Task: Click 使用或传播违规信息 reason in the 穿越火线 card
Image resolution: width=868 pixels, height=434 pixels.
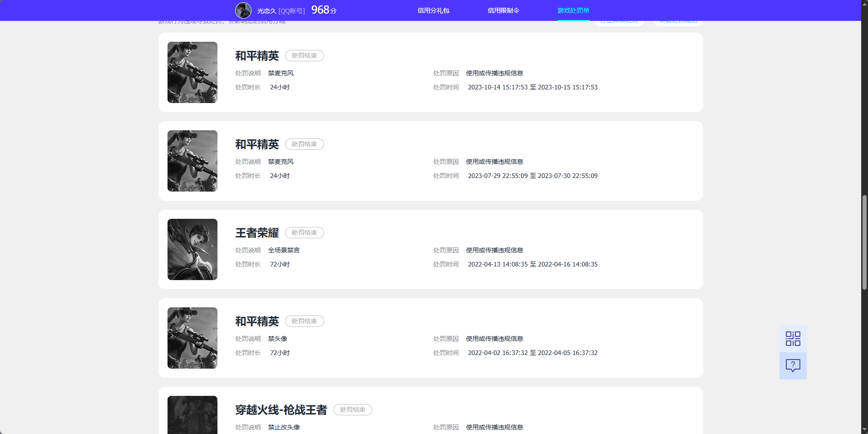Action: pyautogui.click(x=494, y=427)
